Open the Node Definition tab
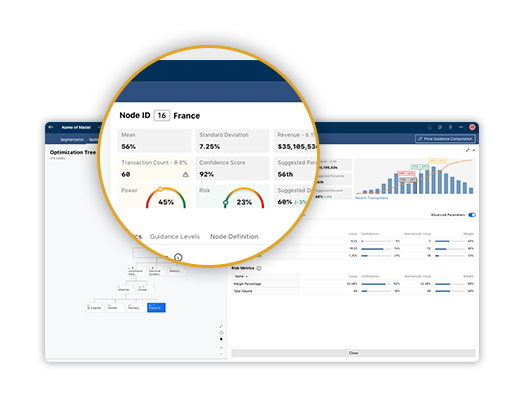517x400 pixels. coord(234,236)
